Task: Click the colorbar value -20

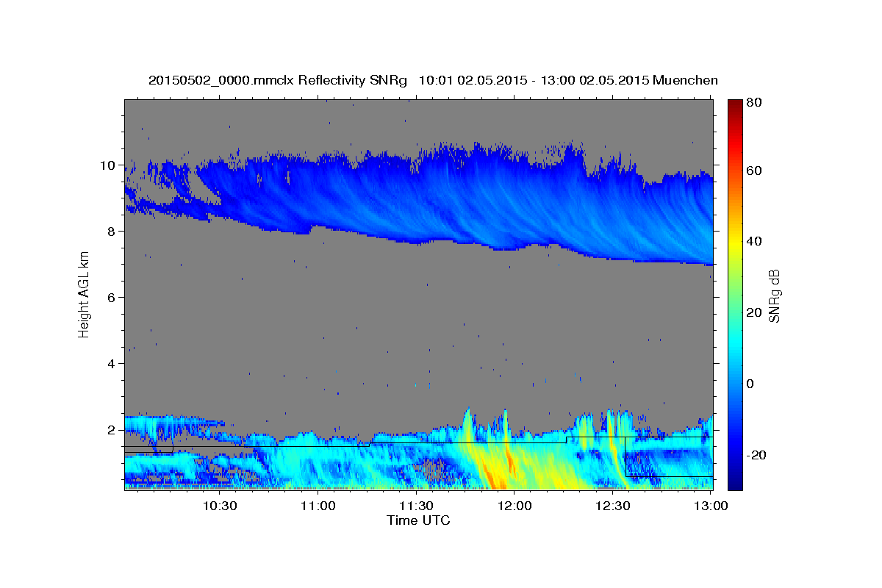Action: (x=756, y=455)
